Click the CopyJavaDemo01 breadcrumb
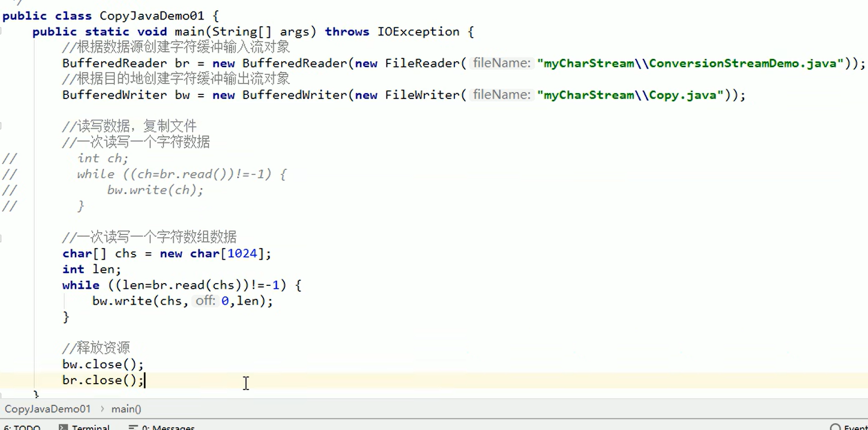The image size is (868, 430). pyautogui.click(x=48, y=409)
